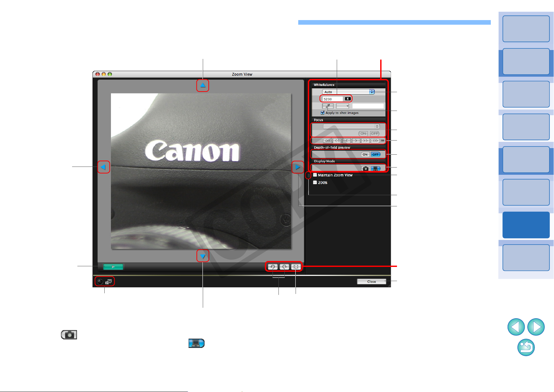Open the sixth sidebar tab
Screen dimensions: 554x392
tap(526, 192)
